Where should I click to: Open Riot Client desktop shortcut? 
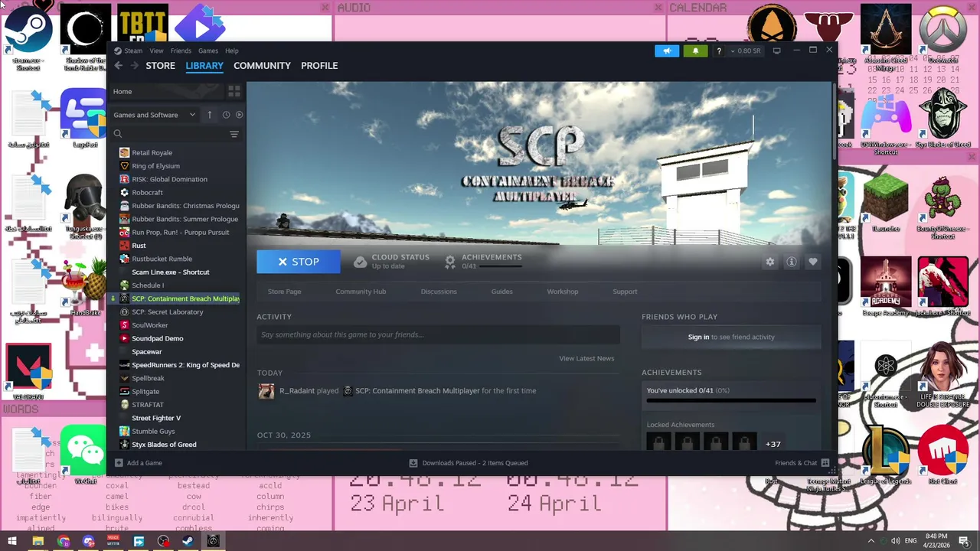942,455
